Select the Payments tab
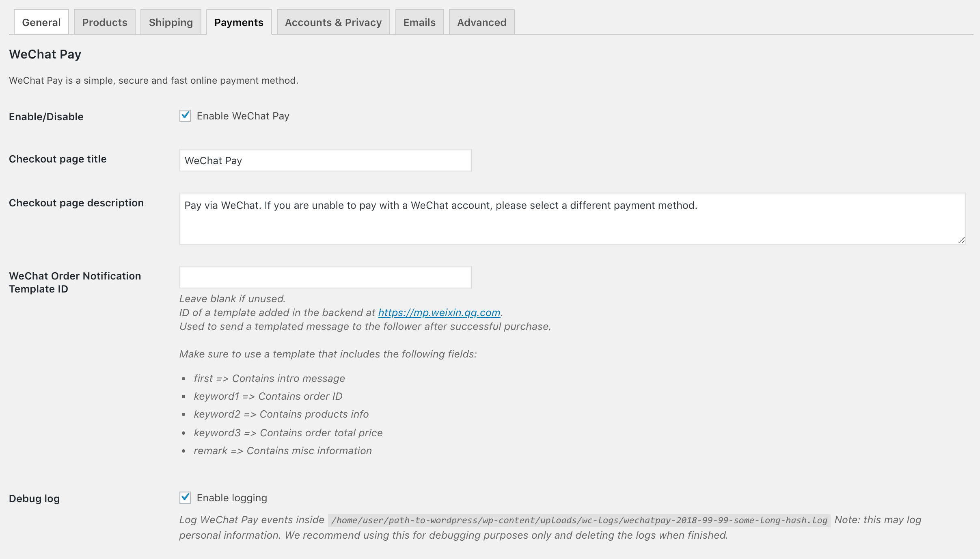 tap(239, 22)
